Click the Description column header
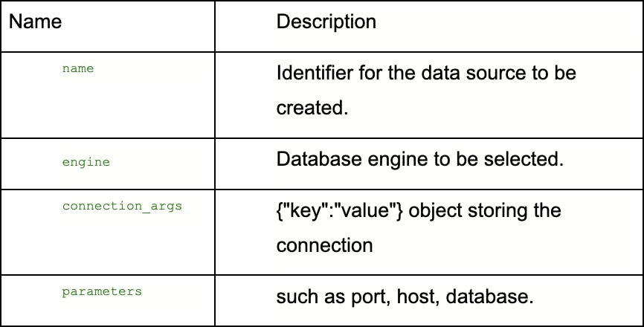Viewport: 644px width, 327px height. coord(326,22)
